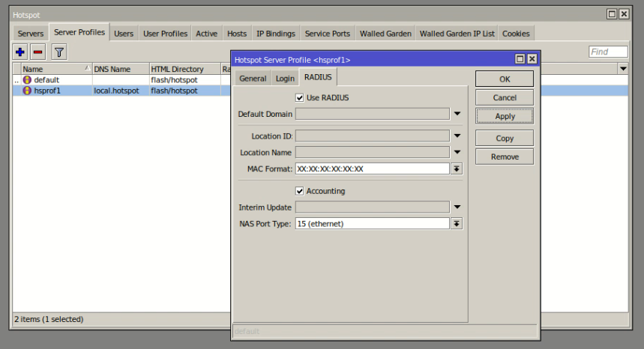Focus the Find search box
644x349 pixels.
coord(608,52)
